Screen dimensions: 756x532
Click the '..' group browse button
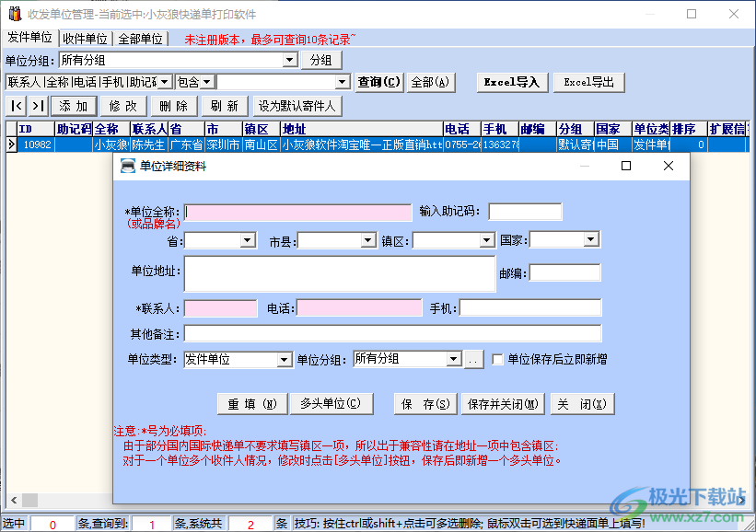(x=473, y=360)
